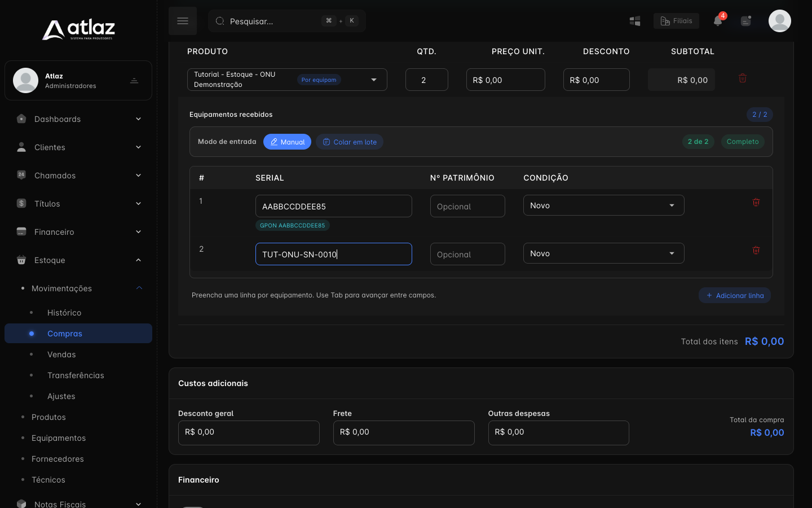Image resolution: width=812 pixels, height=508 pixels.
Task: Click the Atlaz profile avatar in sidebar
Action: pyautogui.click(x=26, y=80)
